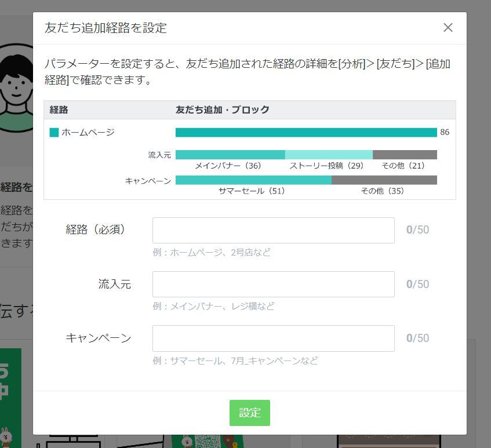Close the 友だち追加経路を設定 dialog
Viewport: 491px width, 448px height.
(448, 27)
